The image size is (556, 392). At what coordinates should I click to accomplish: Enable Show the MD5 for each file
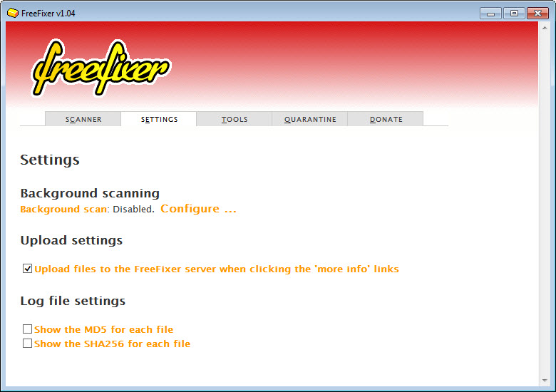pos(27,329)
